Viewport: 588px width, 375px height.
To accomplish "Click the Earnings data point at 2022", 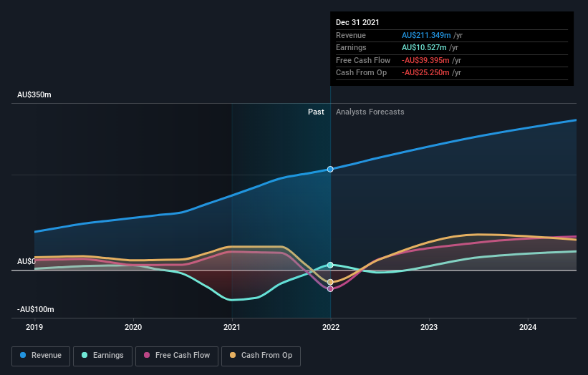I will tap(330, 265).
